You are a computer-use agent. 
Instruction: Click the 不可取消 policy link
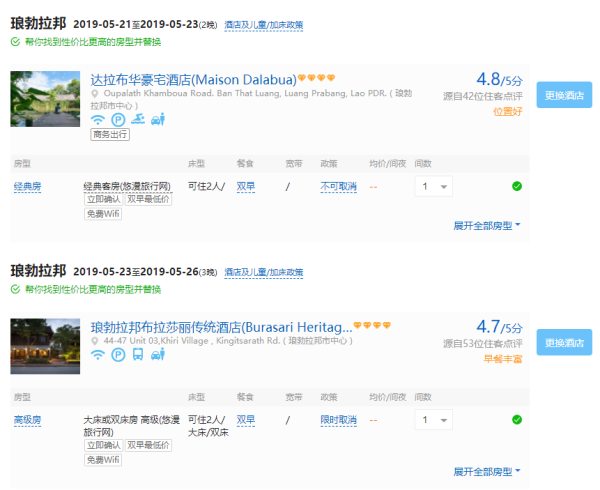338,187
